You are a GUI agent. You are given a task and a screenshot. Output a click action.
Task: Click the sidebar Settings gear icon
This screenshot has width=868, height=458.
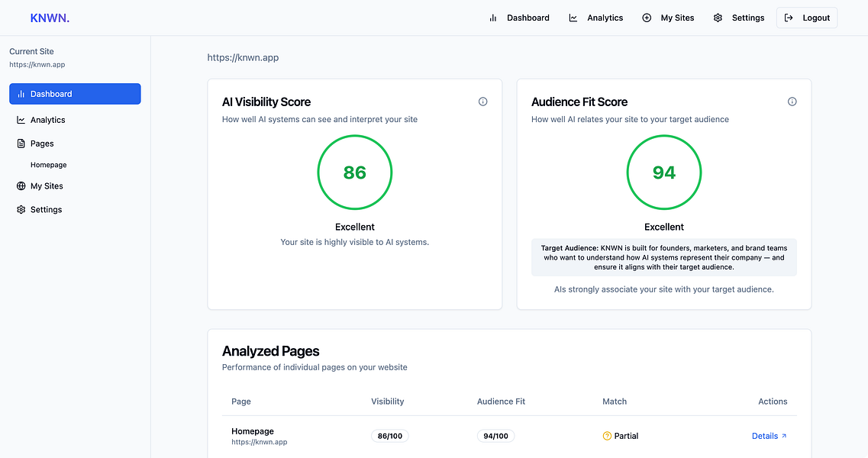click(21, 209)
